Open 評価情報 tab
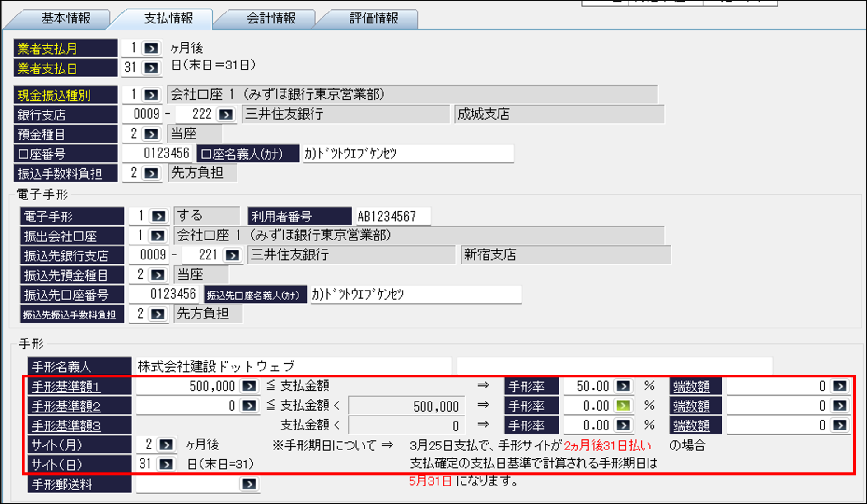Image resolution: width=867 pixels, height=504 pixels. tap(373, 18)
